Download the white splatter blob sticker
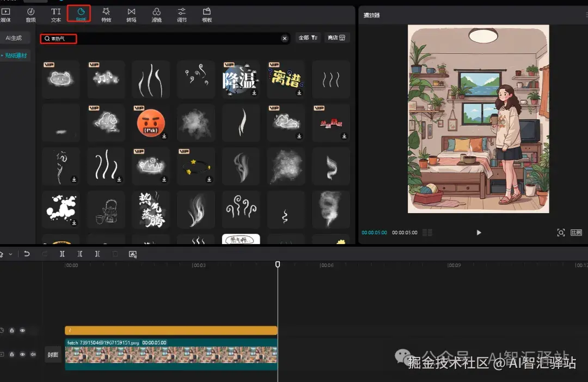The image size is (588, 382). pyautogui.click(x=74, y=222)
